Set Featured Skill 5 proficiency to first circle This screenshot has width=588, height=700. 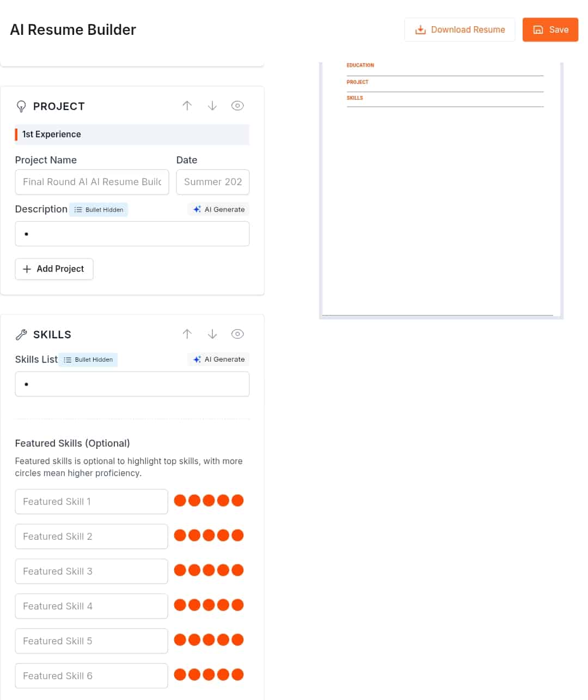[180, 640]
